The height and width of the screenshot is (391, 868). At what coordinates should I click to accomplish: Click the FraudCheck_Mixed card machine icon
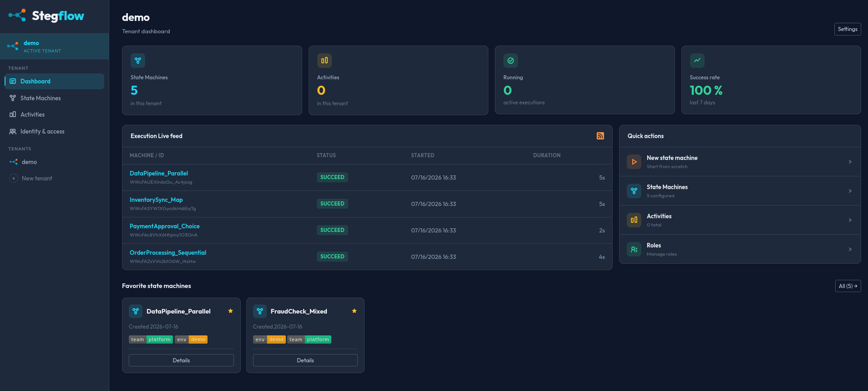coord(260,311)
